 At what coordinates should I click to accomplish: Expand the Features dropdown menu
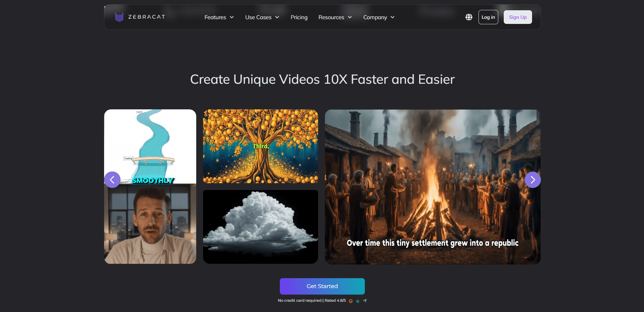219,17
